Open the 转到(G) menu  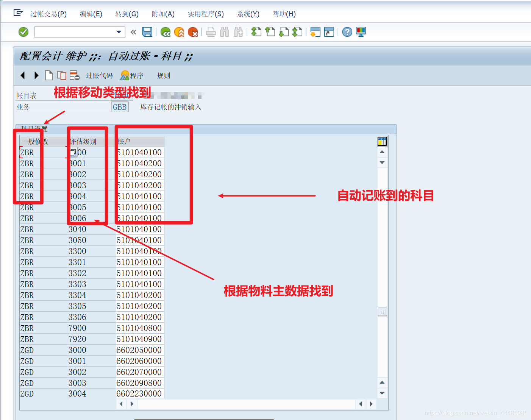(127, 14)
